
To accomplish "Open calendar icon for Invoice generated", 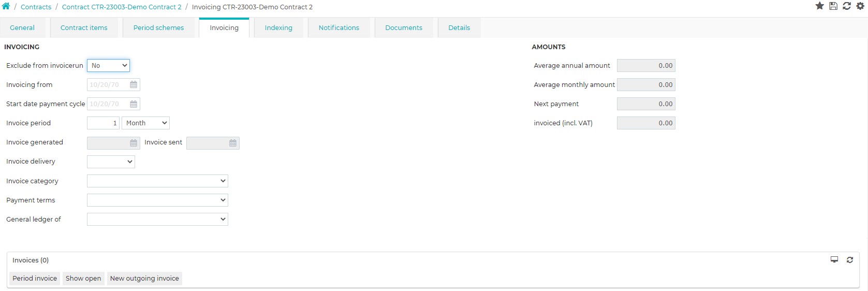I will pyautogui.click(x=134, y=142).
